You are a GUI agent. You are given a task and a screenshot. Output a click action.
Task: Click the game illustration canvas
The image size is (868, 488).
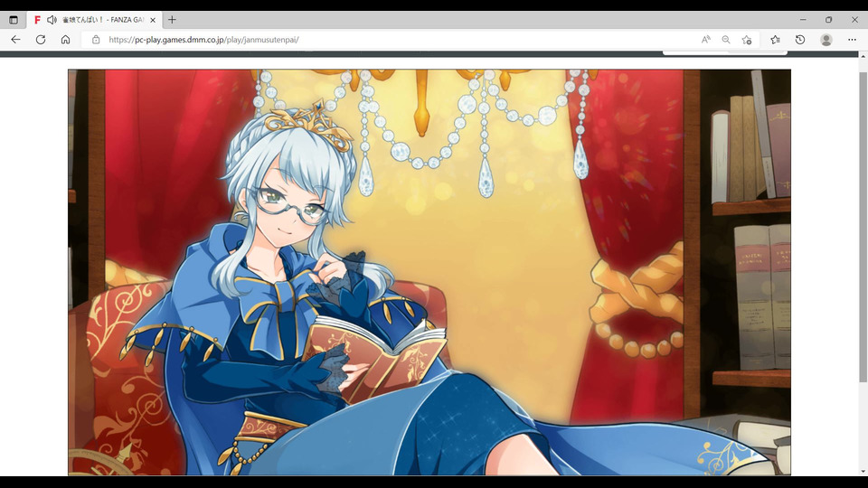[x=429, y=272]
